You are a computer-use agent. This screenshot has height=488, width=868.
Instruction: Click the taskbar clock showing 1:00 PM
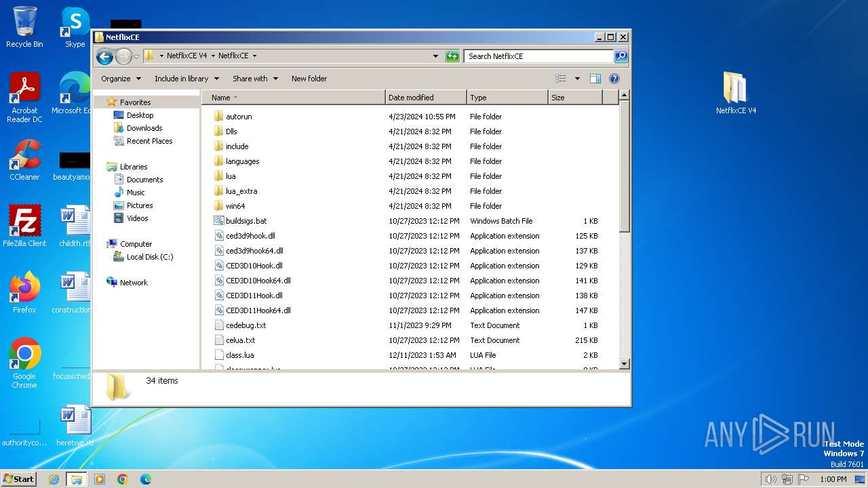(x=833, y=479)
